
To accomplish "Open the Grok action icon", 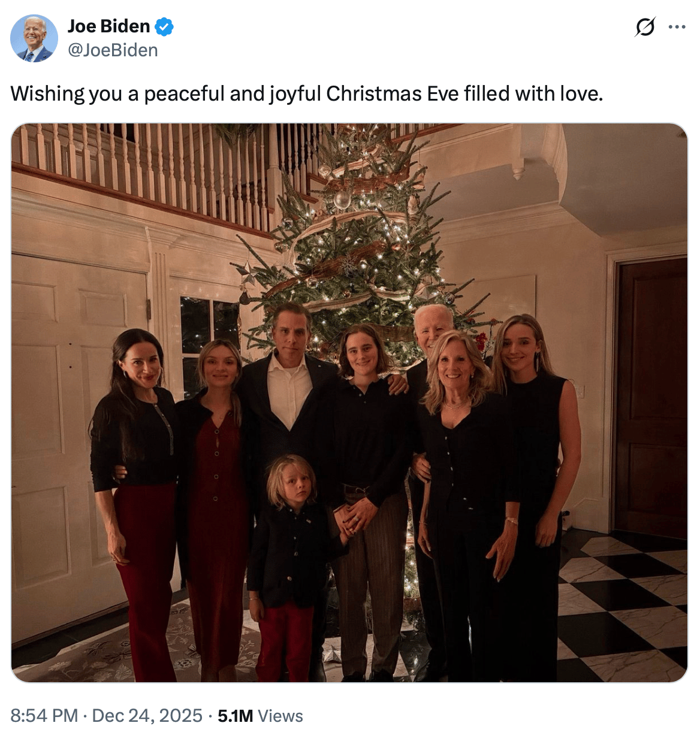I will [645, 27].
